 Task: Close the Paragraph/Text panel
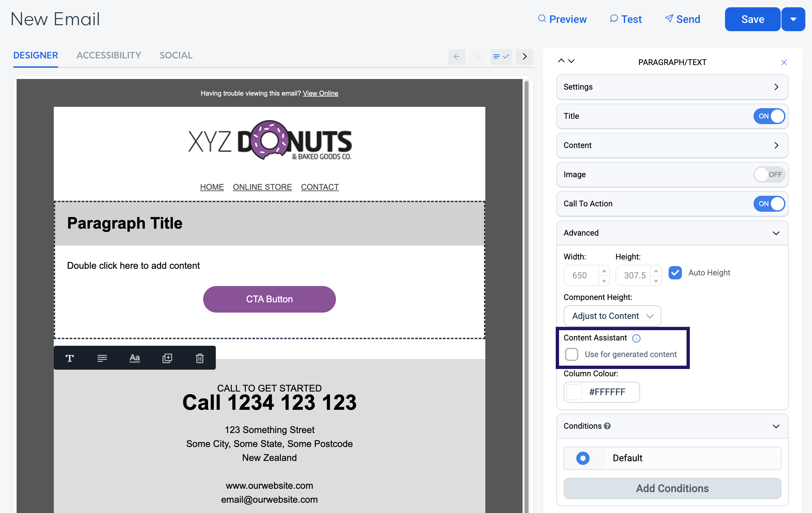[784, 62]
